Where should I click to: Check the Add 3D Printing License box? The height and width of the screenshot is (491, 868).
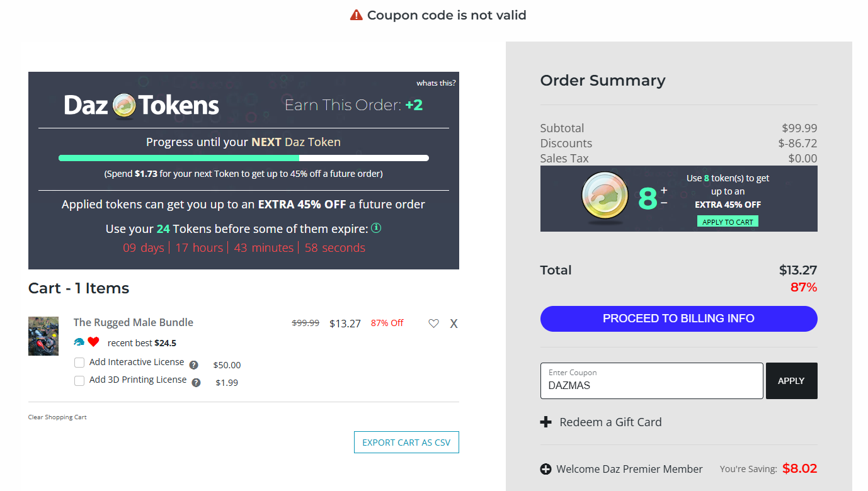pos(79,381)
